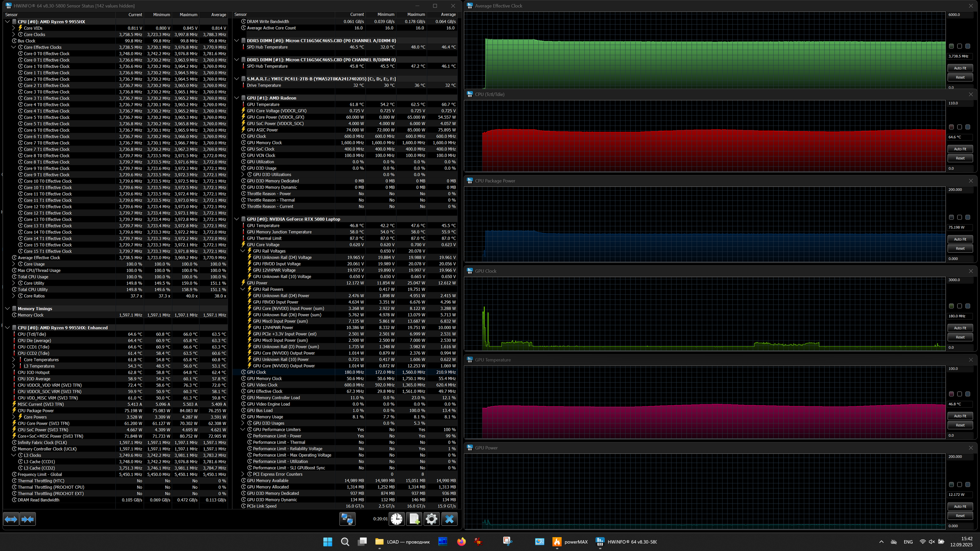Screen dimensions: 980x551
Task: Click first color swatch on GPU Temperature graph
Action: (951, 394)
